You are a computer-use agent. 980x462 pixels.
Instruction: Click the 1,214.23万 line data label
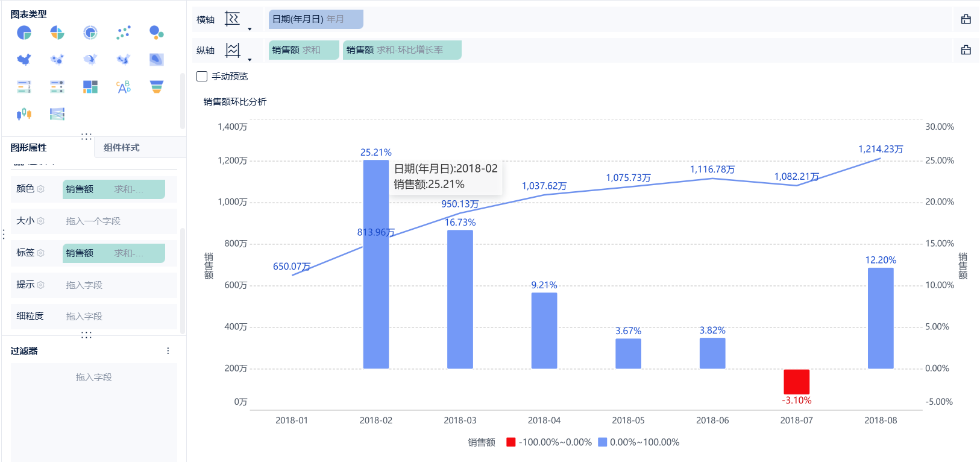[881, 149]
